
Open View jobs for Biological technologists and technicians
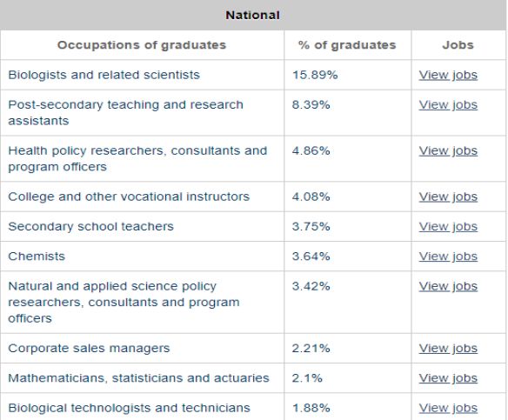(x=448, y=408)
